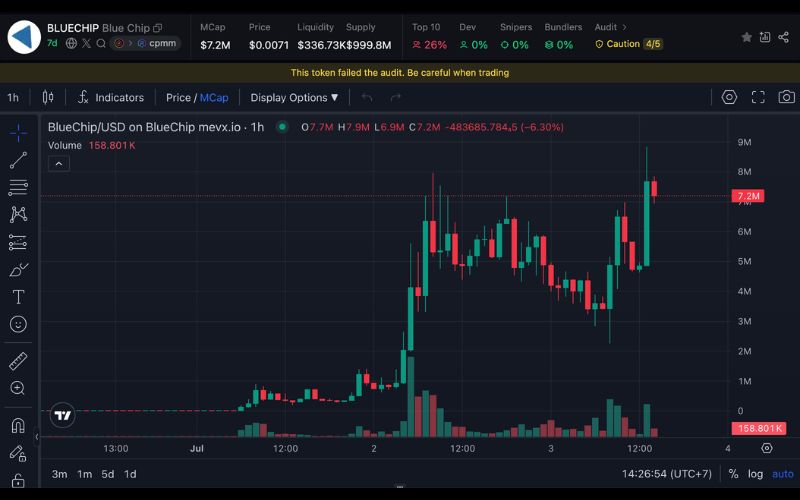Viewport: 800px width, 500px height.
Task: Take a chart snapshot with camera icon
Action: point(786,97)
